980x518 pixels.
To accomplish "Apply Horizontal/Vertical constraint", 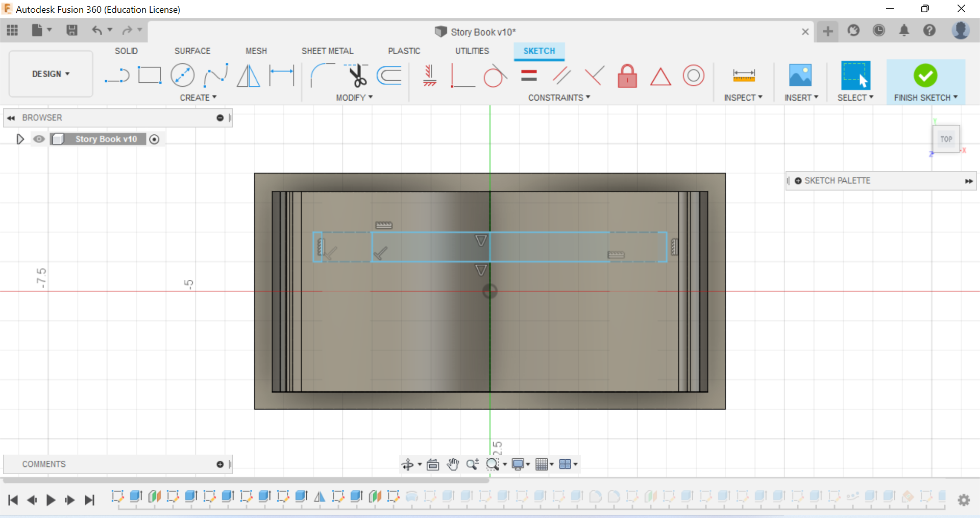I will [x=430, y=76].
